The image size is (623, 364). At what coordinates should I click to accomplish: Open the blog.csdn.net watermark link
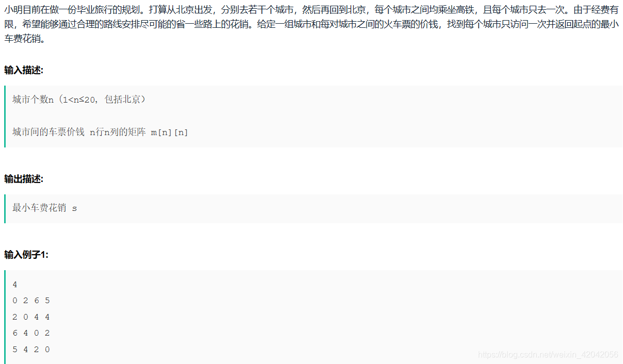coord(548,355)
